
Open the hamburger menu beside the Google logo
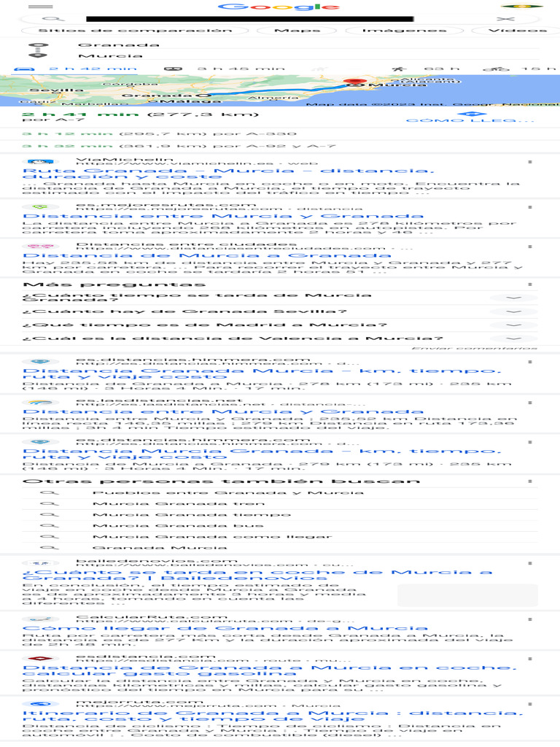pos(41,7)
